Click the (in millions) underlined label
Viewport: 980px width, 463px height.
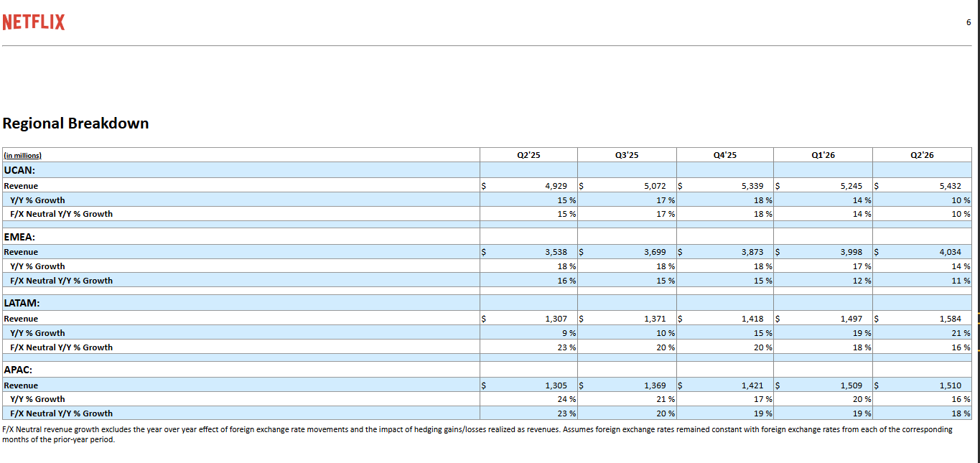click(22, 155)
